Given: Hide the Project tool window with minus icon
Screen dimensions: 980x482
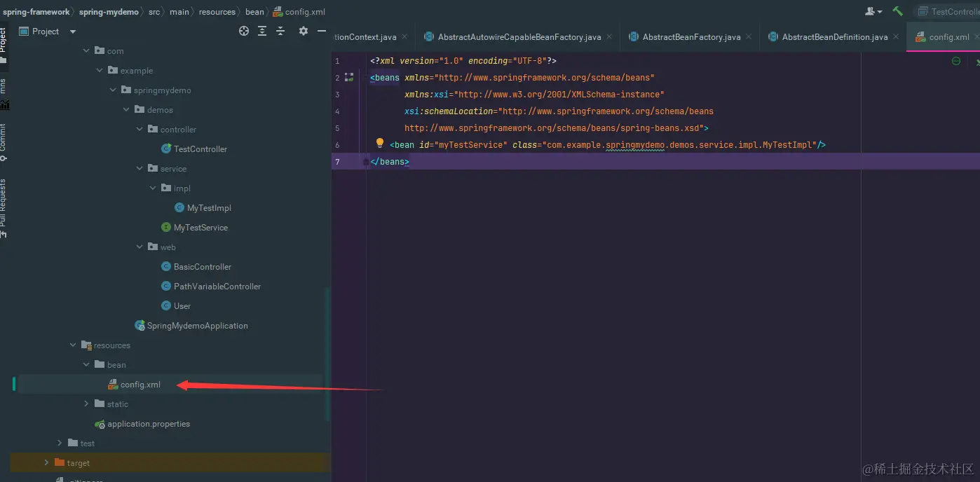Looking at the screenshot, I should click(x=322, y=31).
